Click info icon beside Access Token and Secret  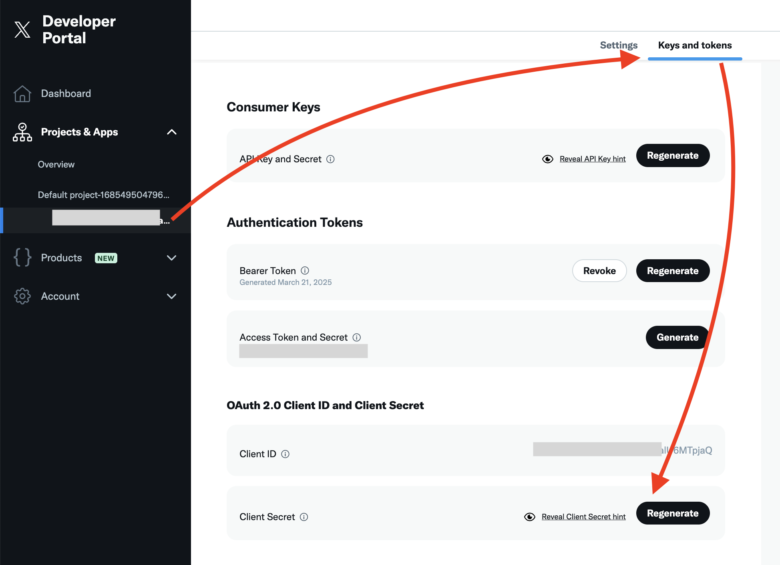pyautogui.click(x=357, y=337)
